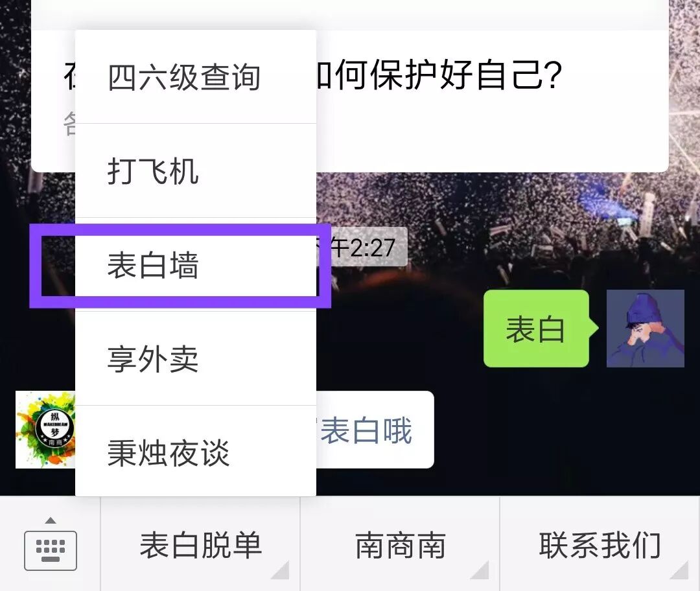Click the triangle corner on 联系我们

tap(679, 570)
